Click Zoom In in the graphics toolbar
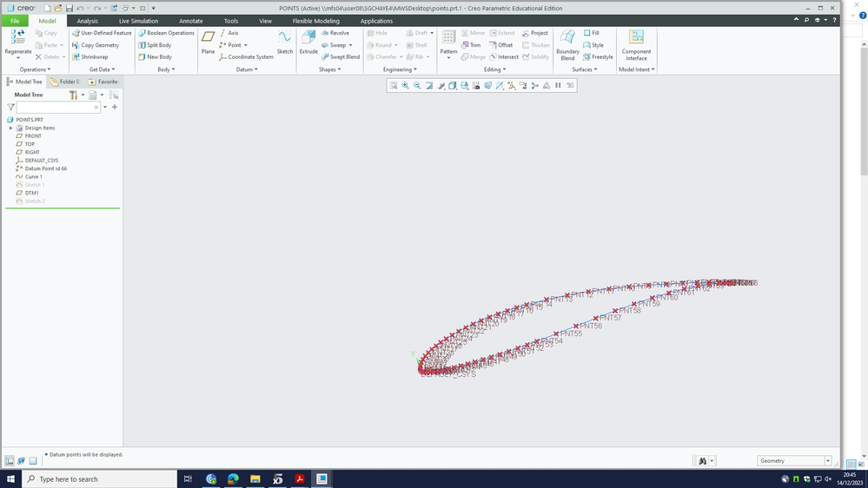Screen dimensions: 868x488 [405, 86]
